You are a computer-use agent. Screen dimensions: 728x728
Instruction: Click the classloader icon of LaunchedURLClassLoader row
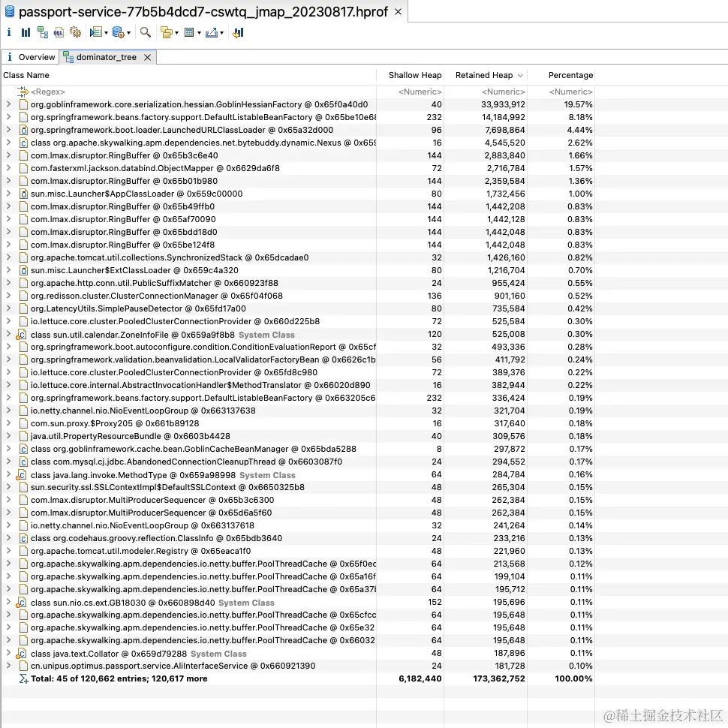point(23,130)
